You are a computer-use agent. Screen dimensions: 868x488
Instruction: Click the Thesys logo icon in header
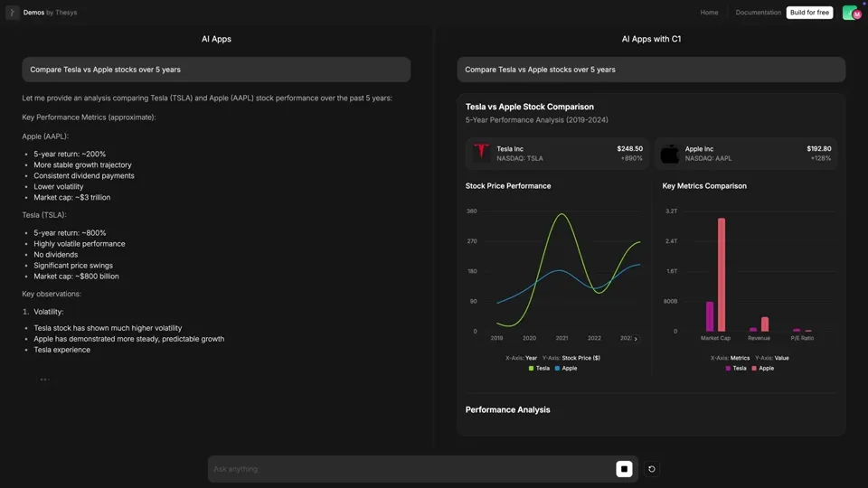pos(12,12)
